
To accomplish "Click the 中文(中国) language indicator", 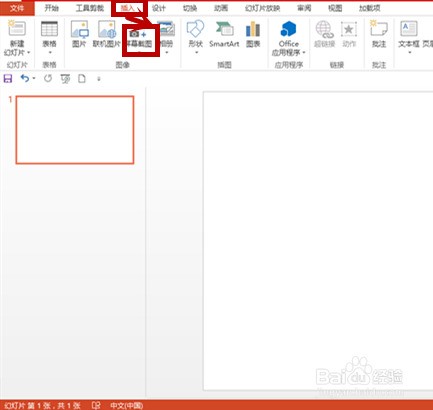I will pyautogui.click(x=127, y=405).
